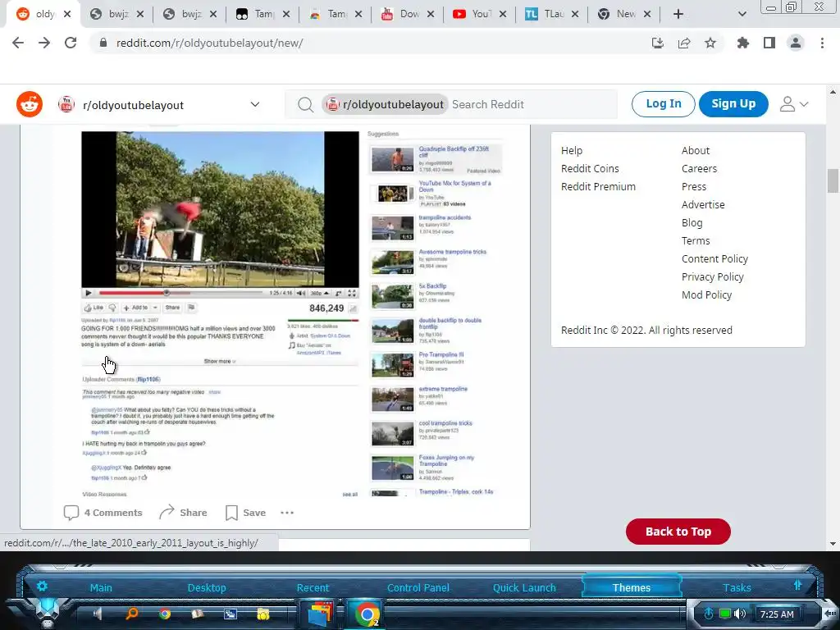Switch to the New tab browser tab
The width and height of the screenshot is (840, 630).
pyautogui.click(x=624, y=14)
